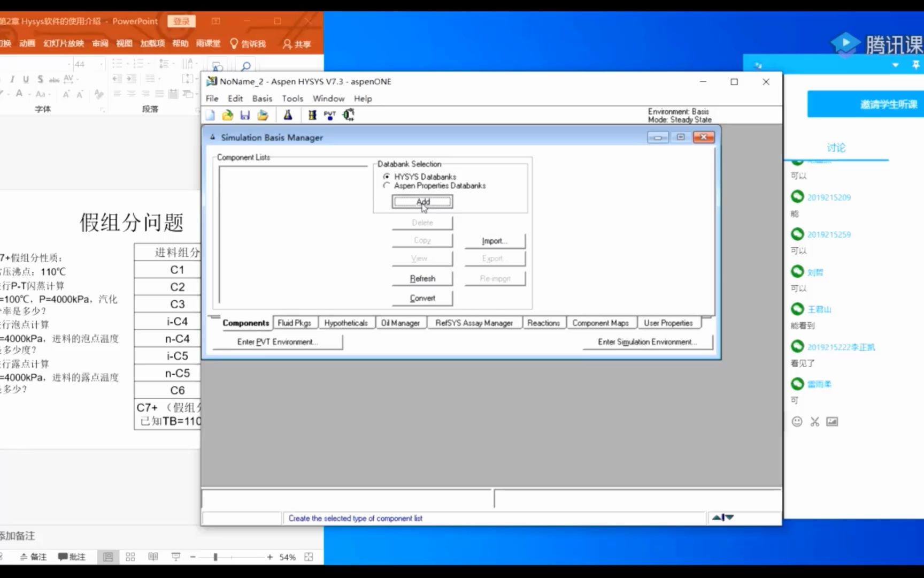Select Aspen Properties Databanks radio button
The width and height of the screenshot is (924, 578).
pyautogui.click(x=387, y=186)
